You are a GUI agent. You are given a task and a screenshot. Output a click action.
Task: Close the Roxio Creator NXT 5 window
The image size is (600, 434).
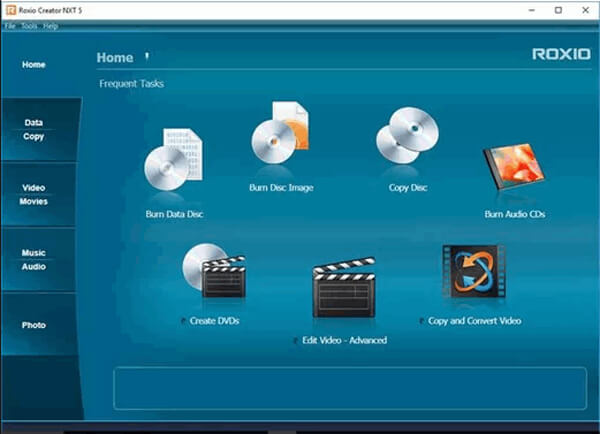pyautogui.click(x=585, y=10)
